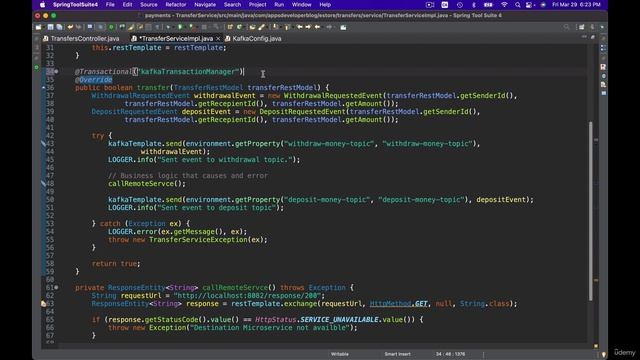Click the New Java Package toolbar icon
Image resolution: width=640 pixels, height=360 pixels.
pyautogui.click(x=230, y=27)
